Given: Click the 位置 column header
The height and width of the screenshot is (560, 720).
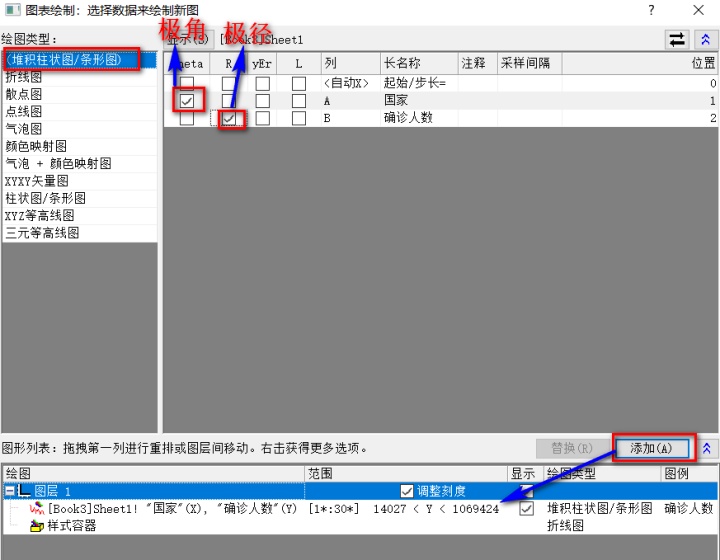Looking at the screenshot, I should [x=639, y=63].
